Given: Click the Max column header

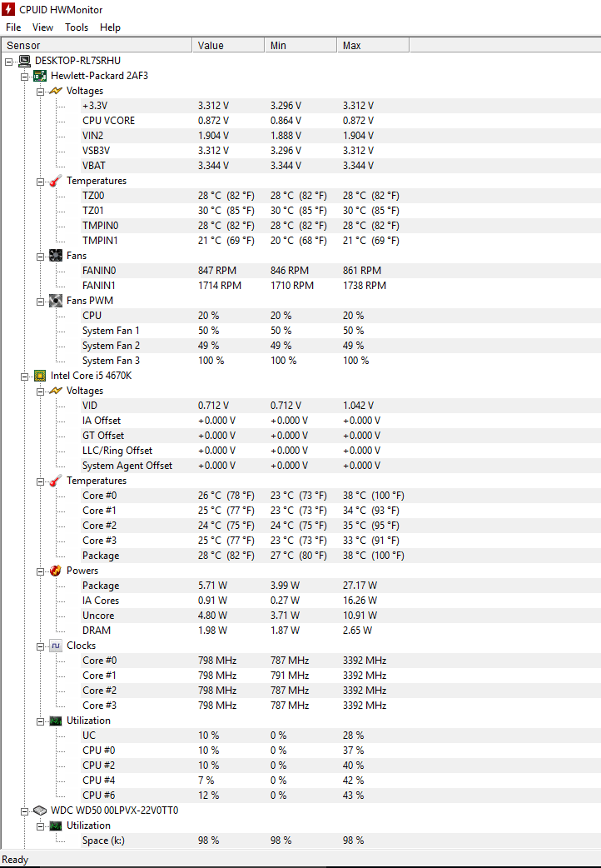Looking at the screenshot, I should pos(373,45).
